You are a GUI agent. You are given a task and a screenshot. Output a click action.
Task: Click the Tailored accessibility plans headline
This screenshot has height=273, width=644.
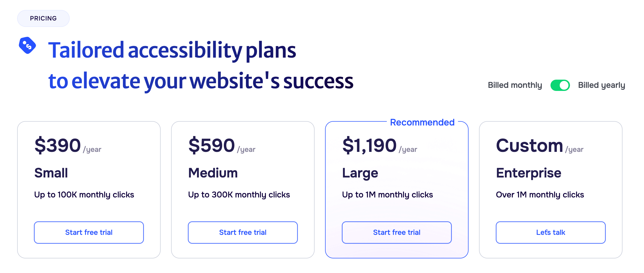(172, 50)
